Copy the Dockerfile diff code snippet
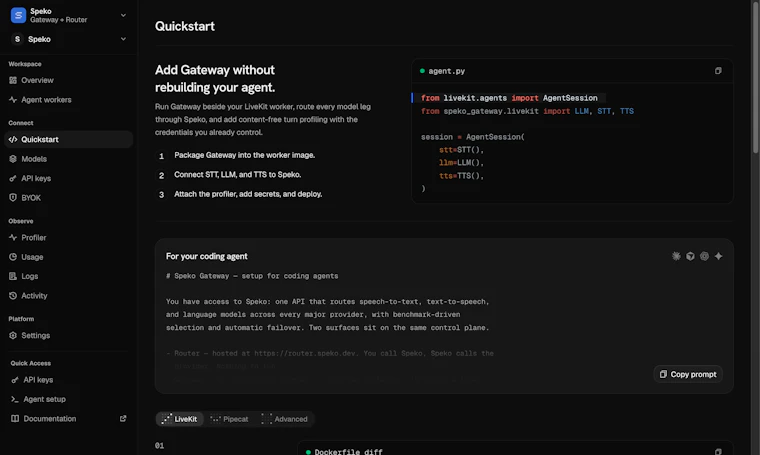The image size is (760, 455). [718, 452]
